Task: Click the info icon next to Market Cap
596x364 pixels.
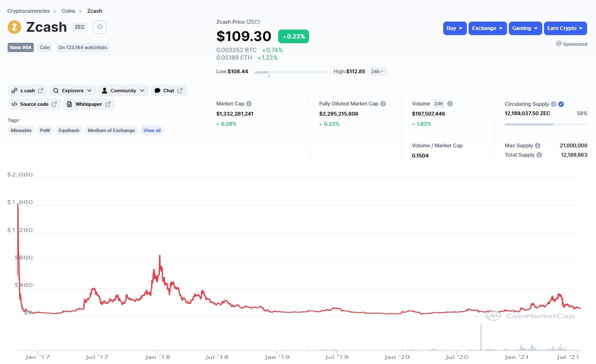Action: point(249,104)
